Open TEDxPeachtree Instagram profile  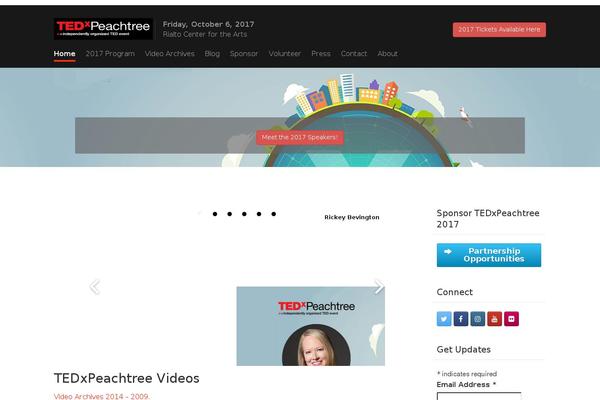(x=478, y=319)
